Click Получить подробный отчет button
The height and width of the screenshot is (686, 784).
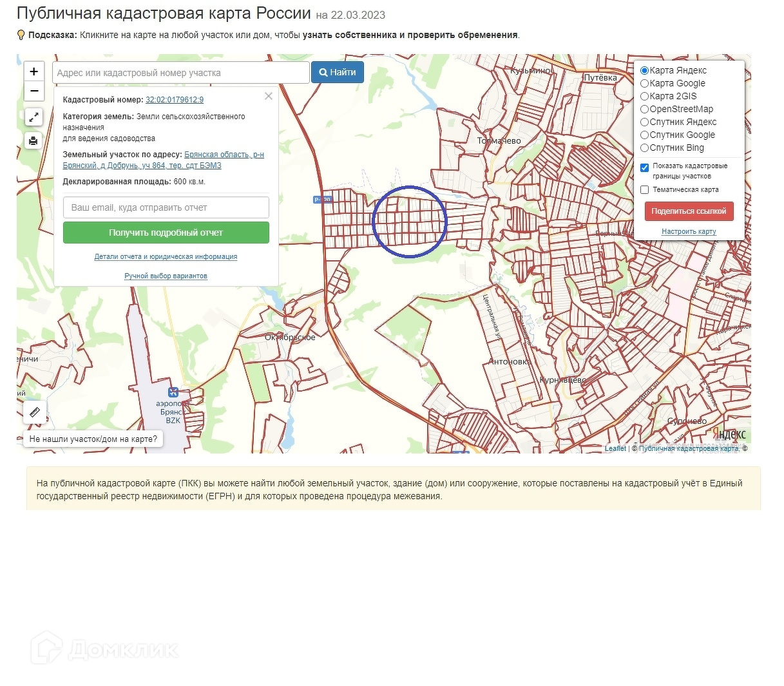click(x=166, y=233)
